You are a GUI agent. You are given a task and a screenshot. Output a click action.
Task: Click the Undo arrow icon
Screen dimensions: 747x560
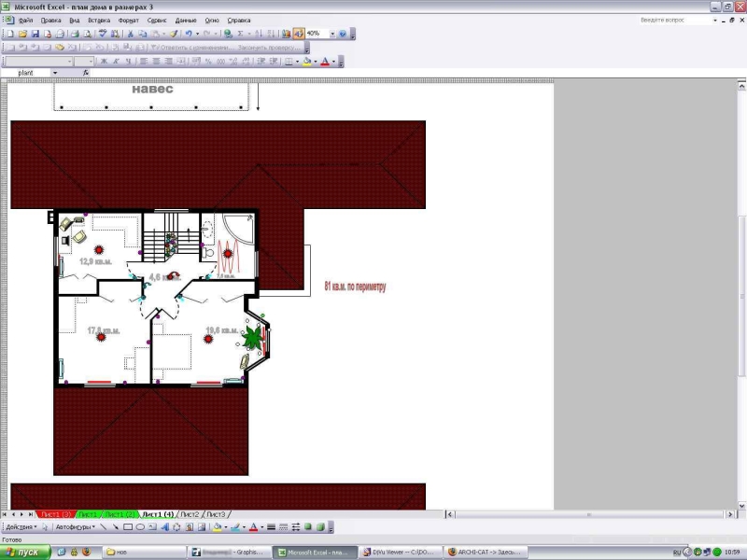[x=189, y=34]
